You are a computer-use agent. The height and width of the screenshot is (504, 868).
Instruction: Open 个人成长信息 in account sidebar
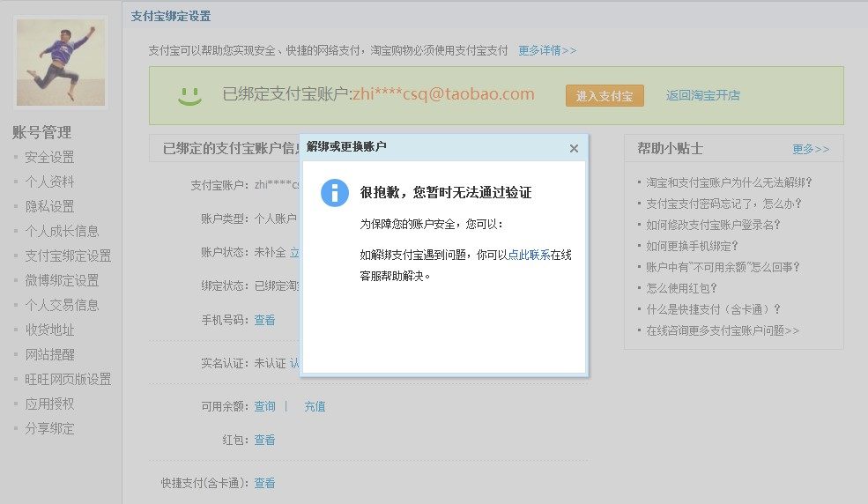click(62, 231)
